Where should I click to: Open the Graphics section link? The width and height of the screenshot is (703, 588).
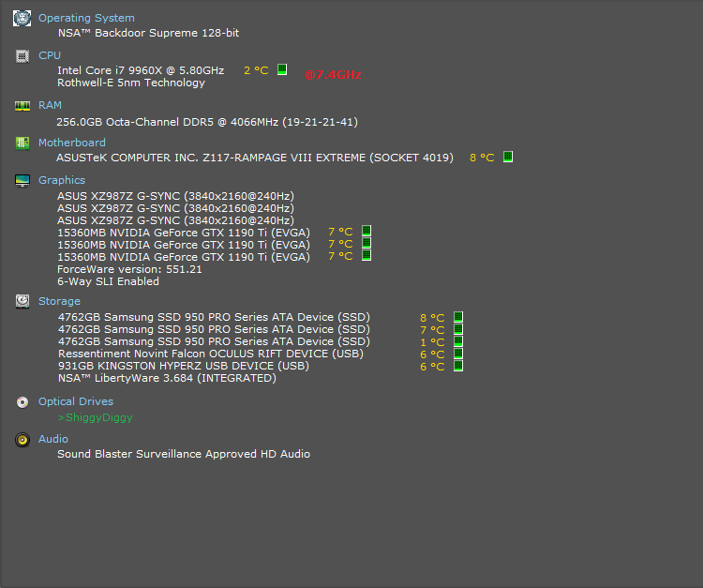(62, 180)
